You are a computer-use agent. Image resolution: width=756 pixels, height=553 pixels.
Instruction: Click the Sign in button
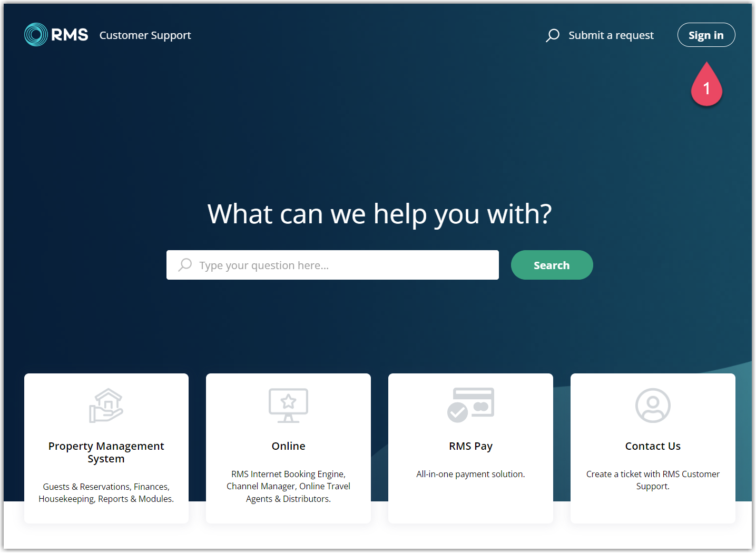coord(706,35)
